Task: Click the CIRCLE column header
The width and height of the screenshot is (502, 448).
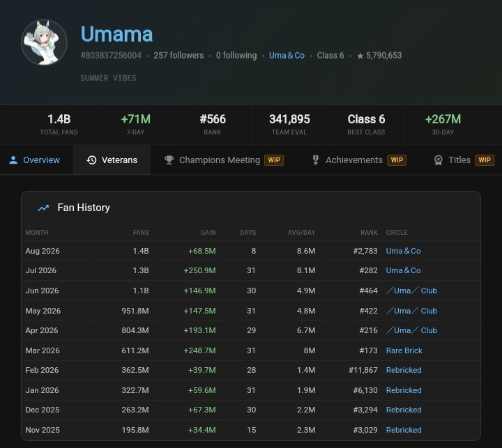Action: [397, 233]
